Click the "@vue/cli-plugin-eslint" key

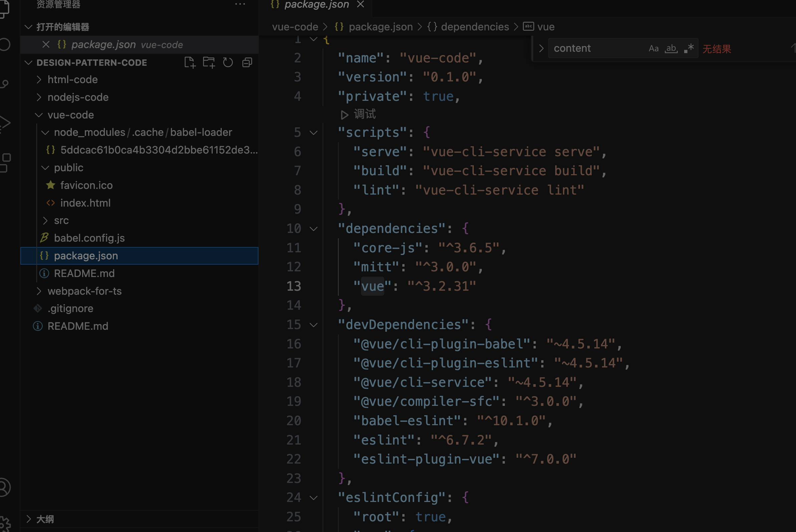(446, 363)
